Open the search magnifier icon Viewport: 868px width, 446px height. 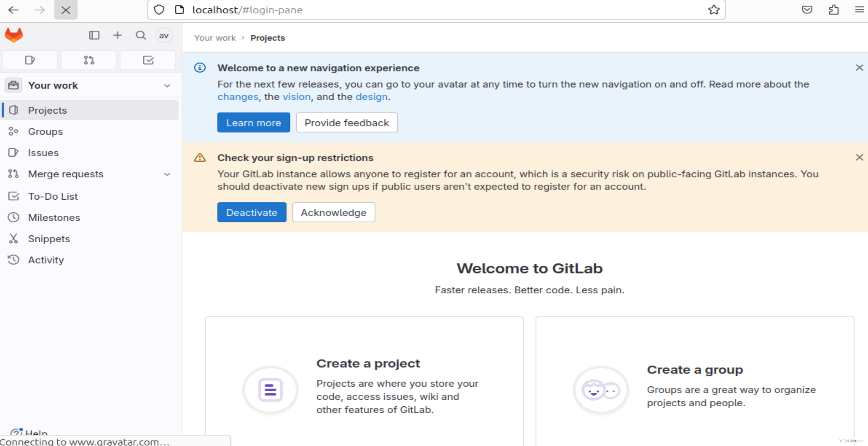[x=141, y=35]
